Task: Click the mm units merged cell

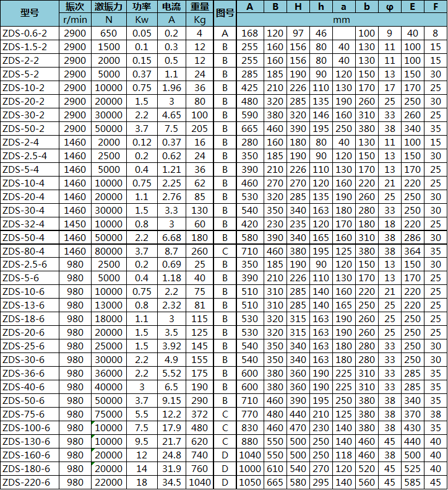Action: tap(342, 20)
